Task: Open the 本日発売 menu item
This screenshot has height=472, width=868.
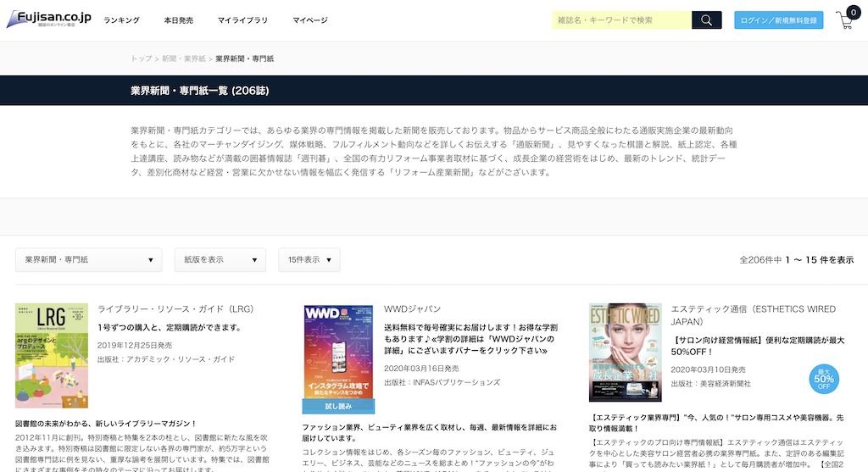Action: click(x=178, y=20)
